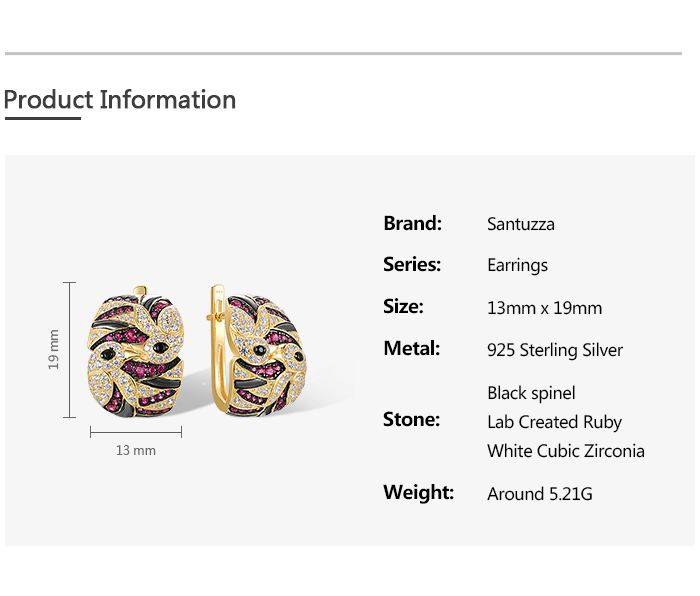This screenshot has height=596, width=700.
Task: Click the Size: field label
Action: click(403, 307)
